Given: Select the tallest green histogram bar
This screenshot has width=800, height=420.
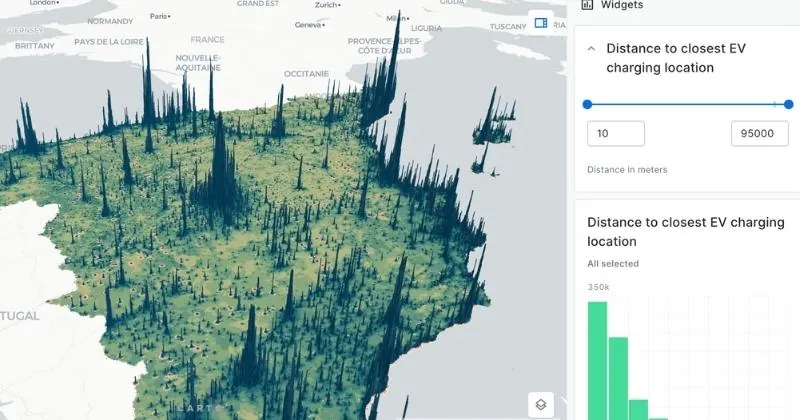Looking at the screenshot, I should pyautogui.click(x=597, y=360).
